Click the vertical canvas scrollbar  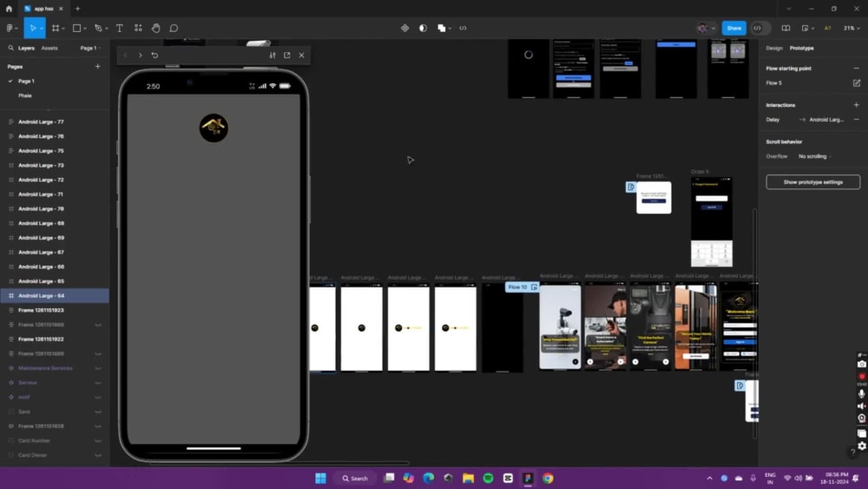[754, 324]
